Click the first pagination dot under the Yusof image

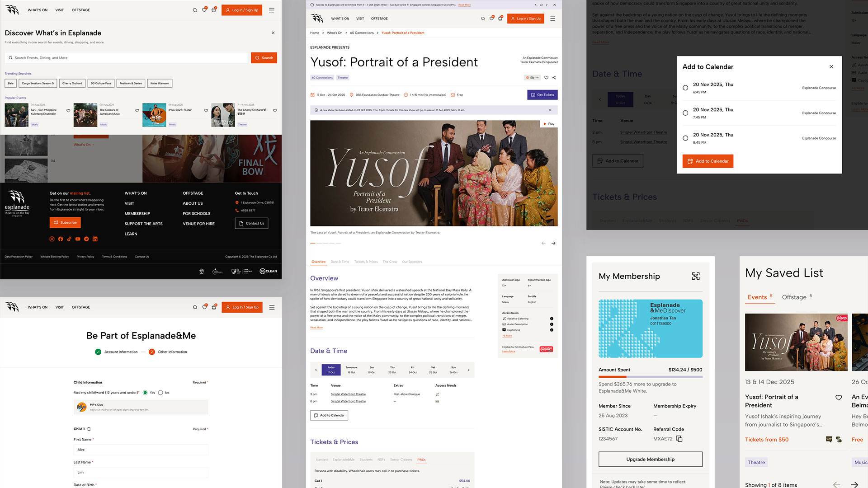[x=313, y=243]
